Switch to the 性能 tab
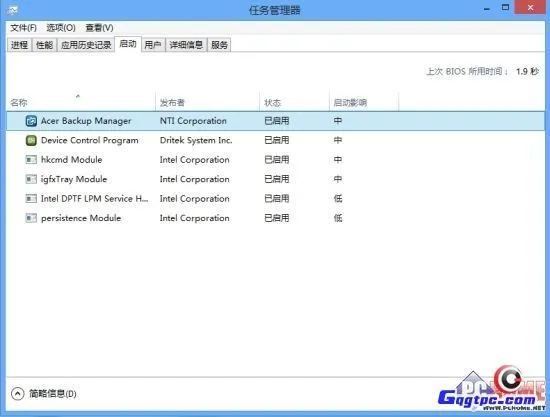Image resolution: width=550 pixels, height=417 pixels. 44,45
